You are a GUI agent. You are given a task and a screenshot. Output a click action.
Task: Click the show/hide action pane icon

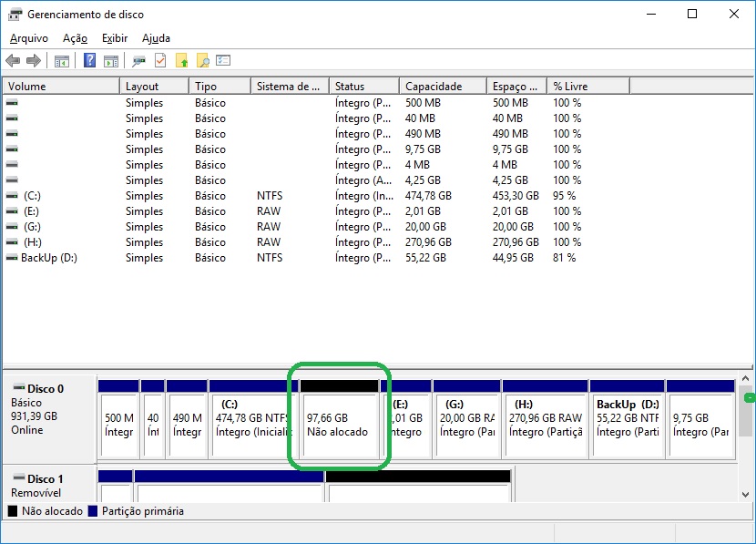pos(111,61)
